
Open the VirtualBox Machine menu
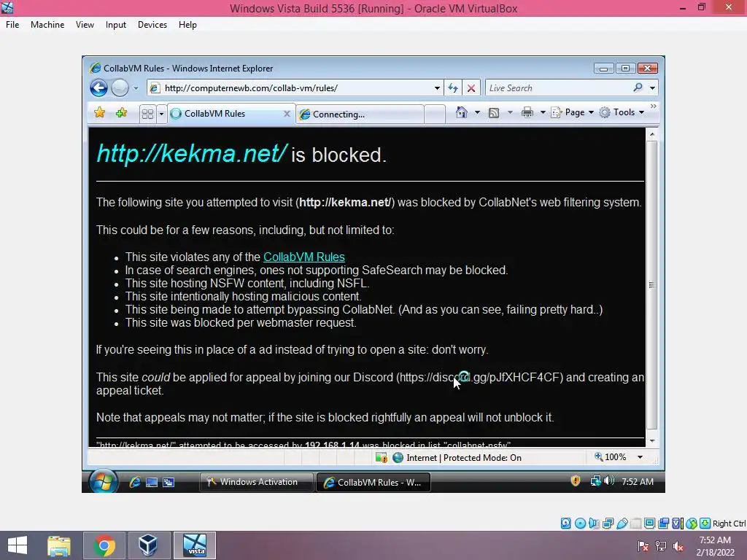(x=47, y=25)
